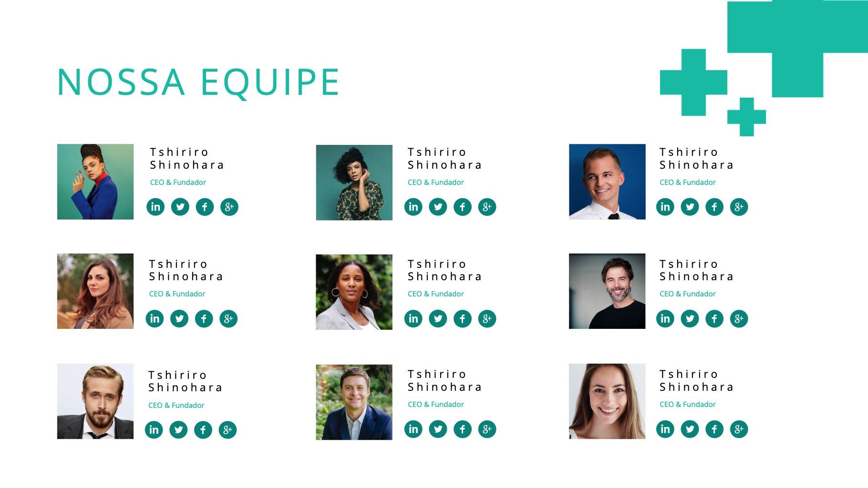Open LinkedIn icon beside woman in gray blazer
Viewport: 868px width, 488px height.
coord(413,319)
